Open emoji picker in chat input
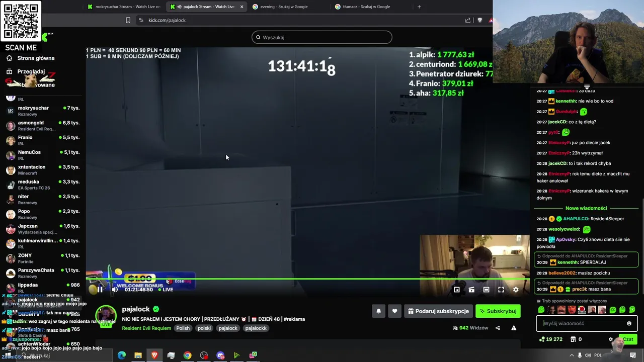Image resolution: width=644 pixels, height=362 pixels. point(629,323)
